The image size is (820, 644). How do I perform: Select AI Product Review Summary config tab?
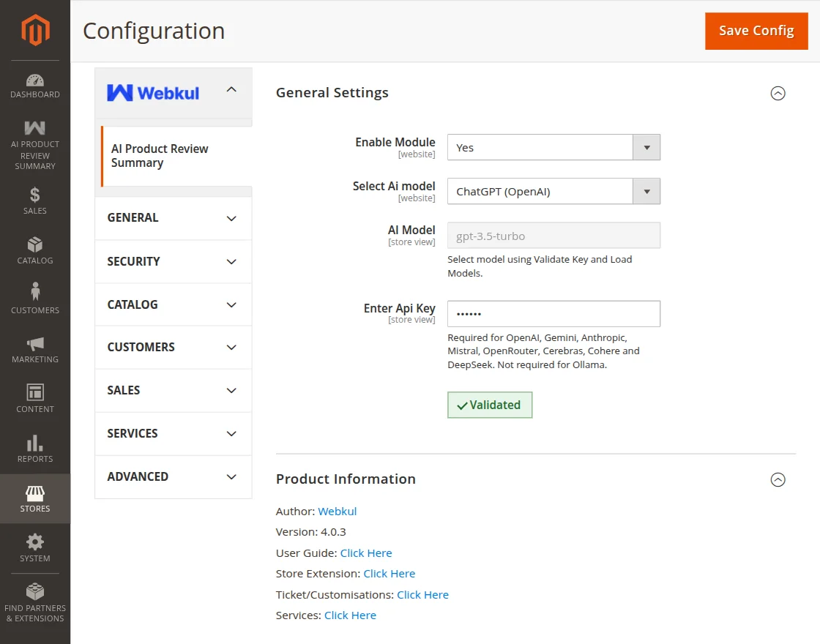pos(176,156)
